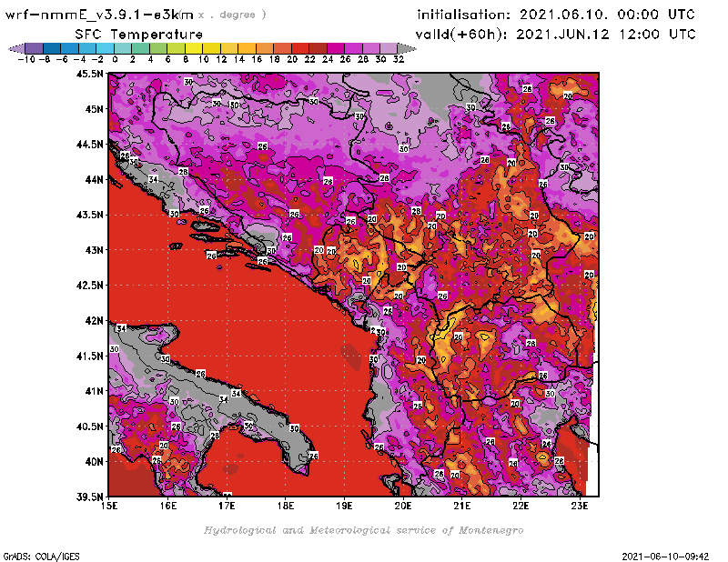This screenshot has width=728, height=562.
Task: Click 'Hydrological and Meteorological service of Montenegro' caption
Action: [363, 530]
